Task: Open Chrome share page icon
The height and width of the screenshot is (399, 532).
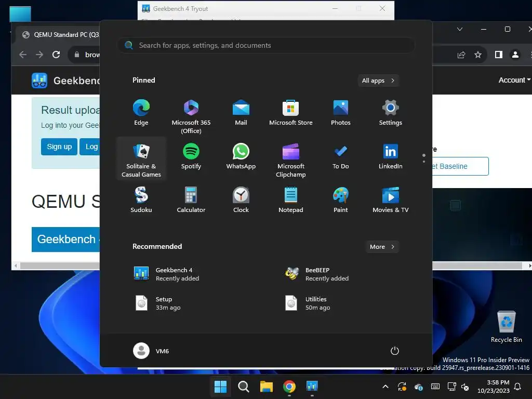Action: tap(461, 55)
